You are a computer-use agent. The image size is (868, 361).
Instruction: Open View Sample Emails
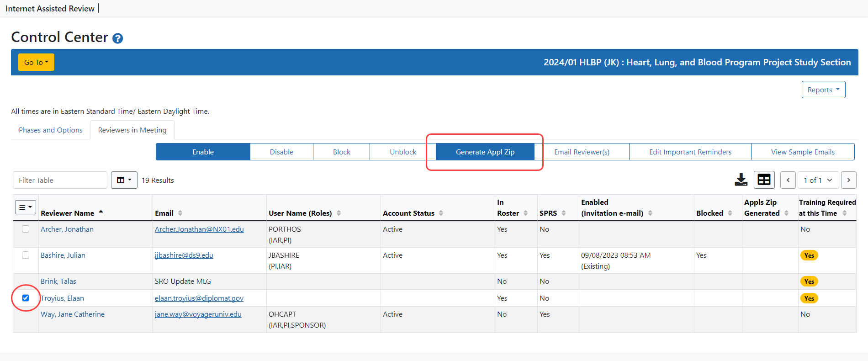pyautogui.click(x=803, y=152)
